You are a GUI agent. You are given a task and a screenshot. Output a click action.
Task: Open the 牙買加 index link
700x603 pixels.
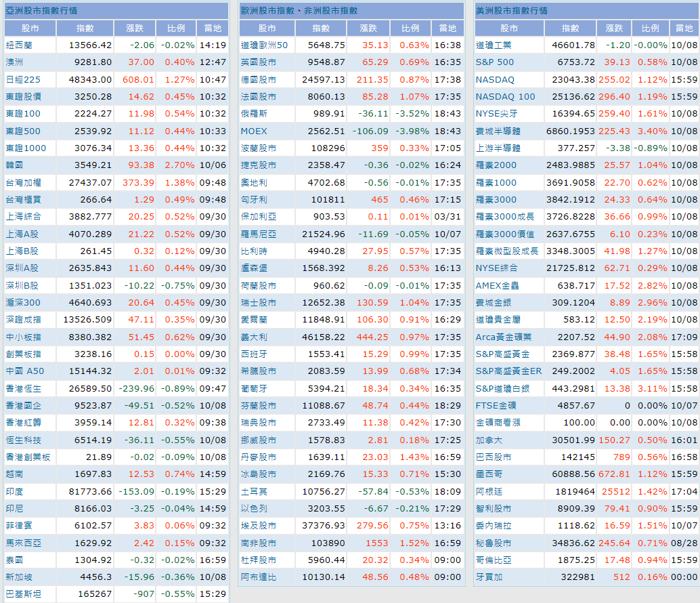(x=489, y=577)
